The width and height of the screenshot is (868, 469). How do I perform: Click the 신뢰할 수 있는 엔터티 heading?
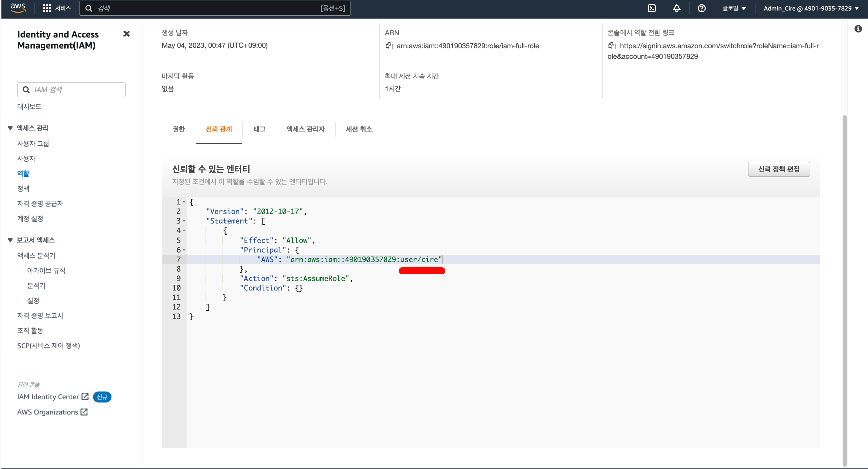tap(211, 169)
